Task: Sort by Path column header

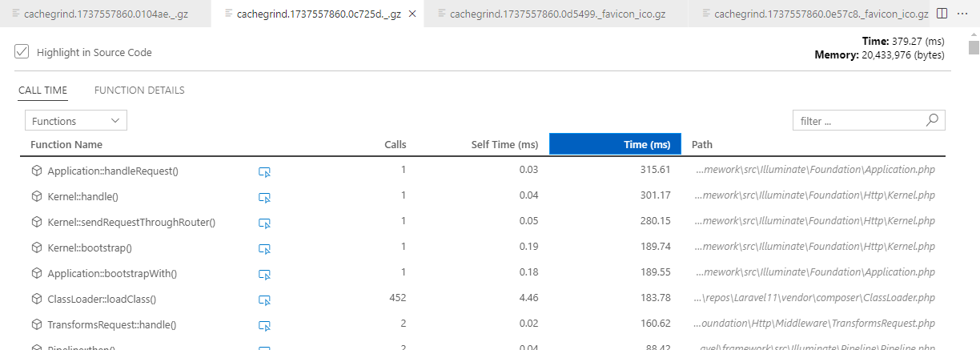Action: [x=702, y=145]
